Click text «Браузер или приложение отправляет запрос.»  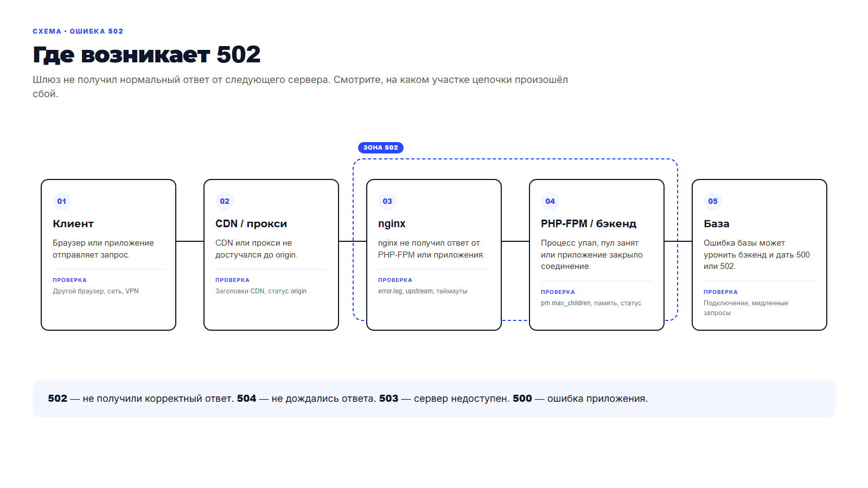103,249
